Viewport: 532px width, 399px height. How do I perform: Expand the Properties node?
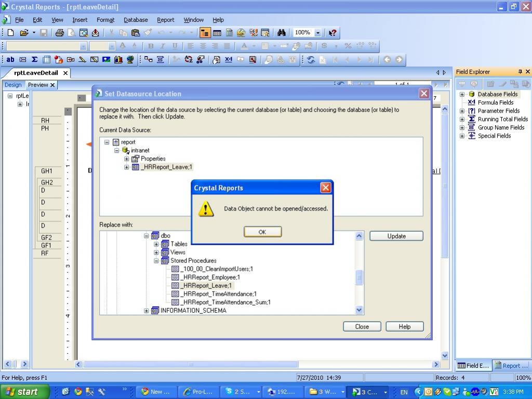126,159
